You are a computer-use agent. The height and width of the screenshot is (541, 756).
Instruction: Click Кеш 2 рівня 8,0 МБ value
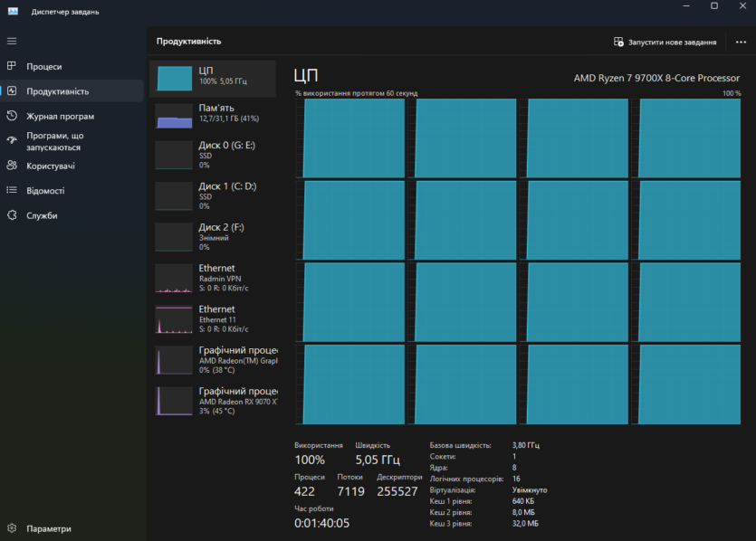[523, 512]
